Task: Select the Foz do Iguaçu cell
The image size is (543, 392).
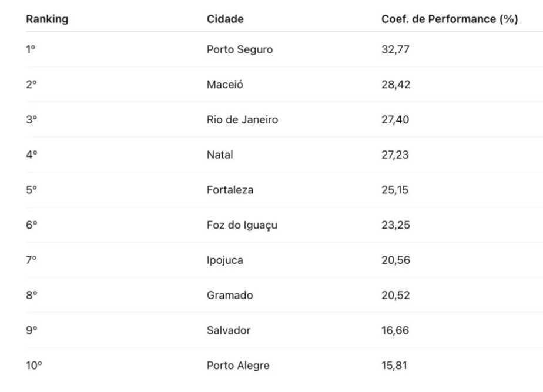Action: point(242,226)
